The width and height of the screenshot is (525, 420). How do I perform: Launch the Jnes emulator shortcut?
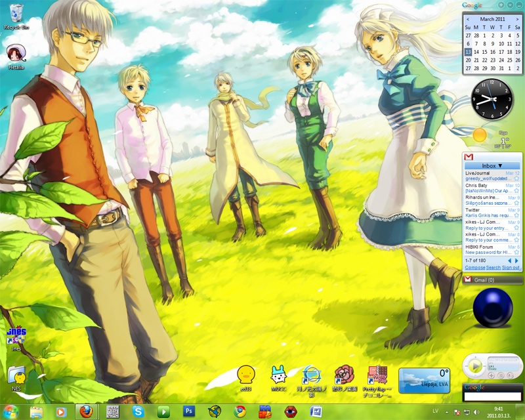click(16, 337)
